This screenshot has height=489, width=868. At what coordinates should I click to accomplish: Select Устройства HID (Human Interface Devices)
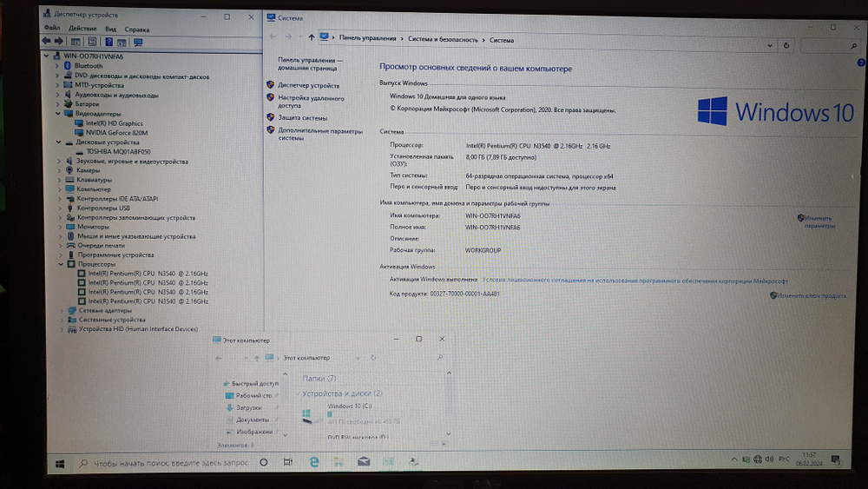coord(138,329)
